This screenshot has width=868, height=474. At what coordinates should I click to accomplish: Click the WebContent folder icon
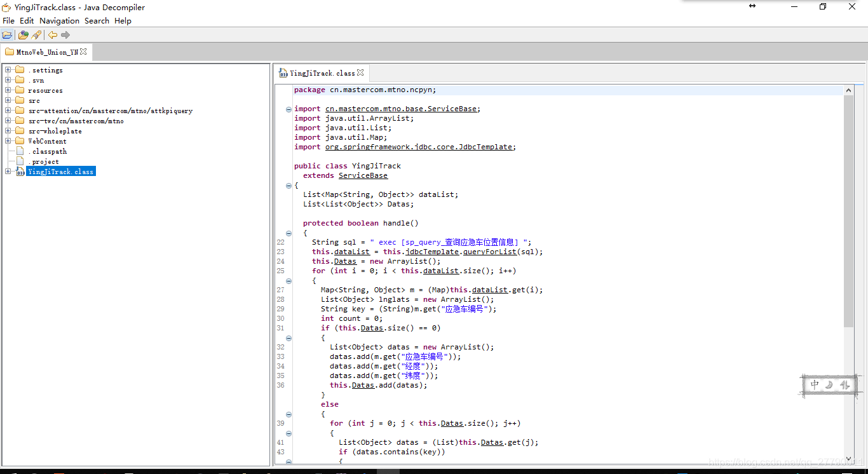(20, 141)
